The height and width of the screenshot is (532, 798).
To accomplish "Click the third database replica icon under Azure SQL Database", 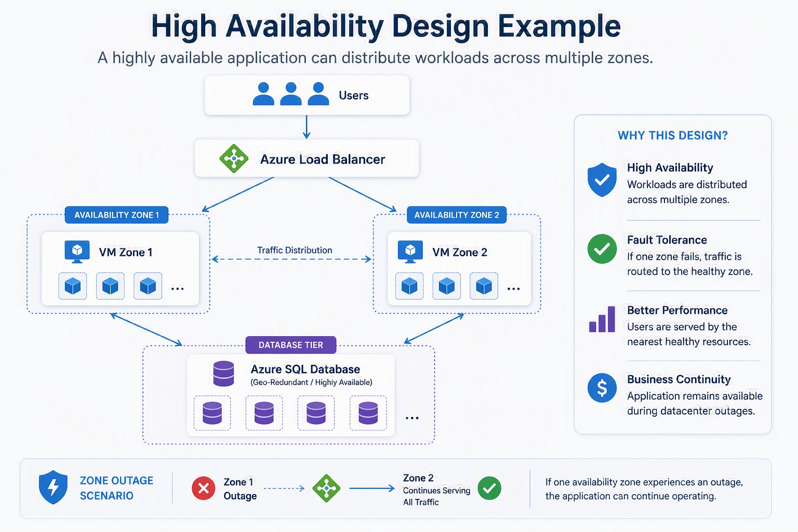I will (x=316, y=413).
